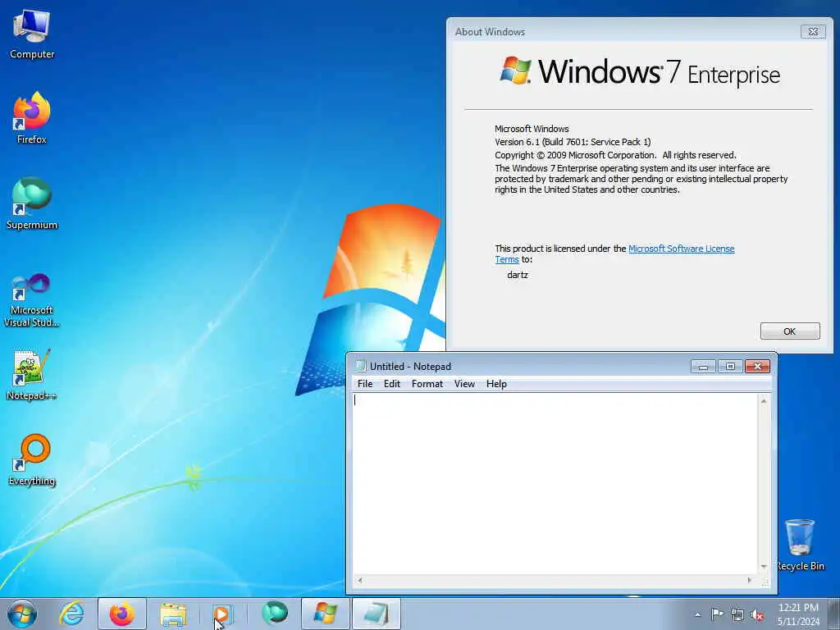Viewport: 840px width, 630px height.
Task: Open Windows Explorer from the taskbar
Action: 173,614
